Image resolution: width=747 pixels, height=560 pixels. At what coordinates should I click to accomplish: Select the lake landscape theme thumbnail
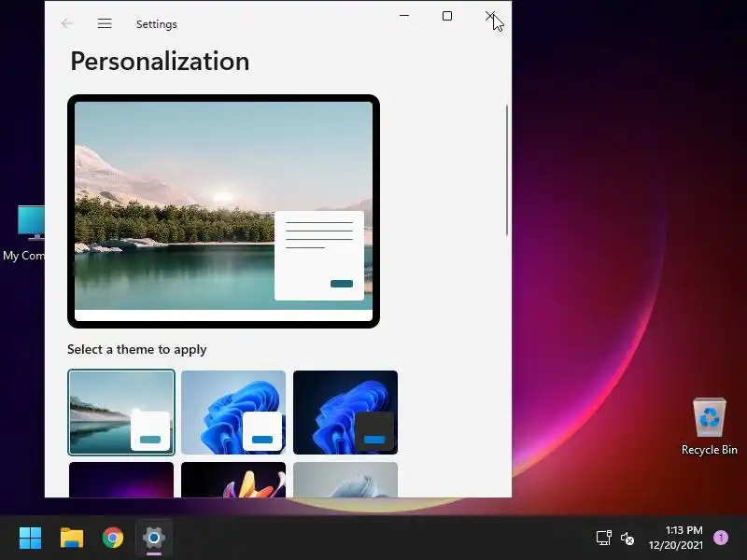121,413
